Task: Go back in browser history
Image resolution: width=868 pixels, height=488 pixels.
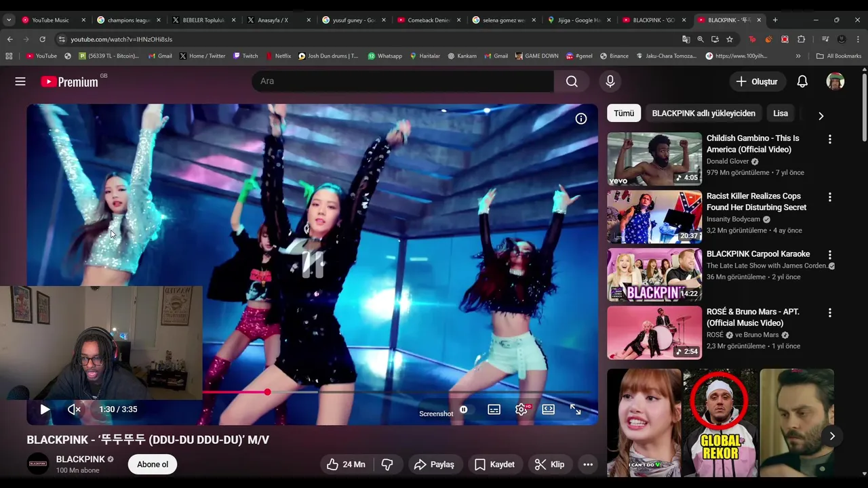Action: (9, 39)
